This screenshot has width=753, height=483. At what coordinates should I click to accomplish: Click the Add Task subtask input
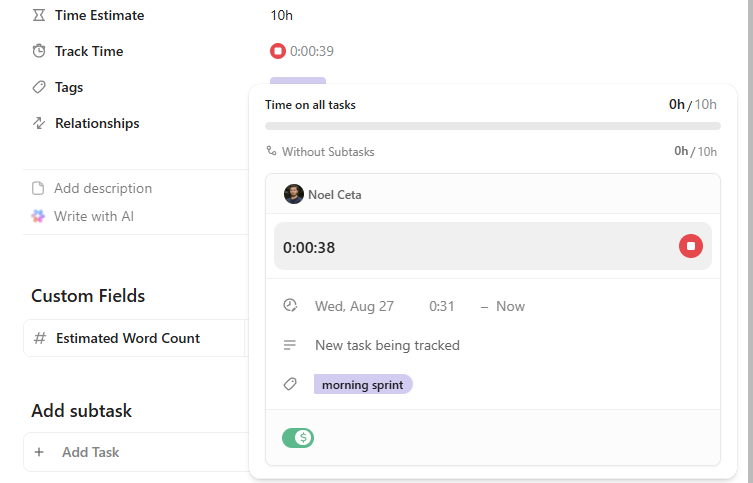point(90,452)
